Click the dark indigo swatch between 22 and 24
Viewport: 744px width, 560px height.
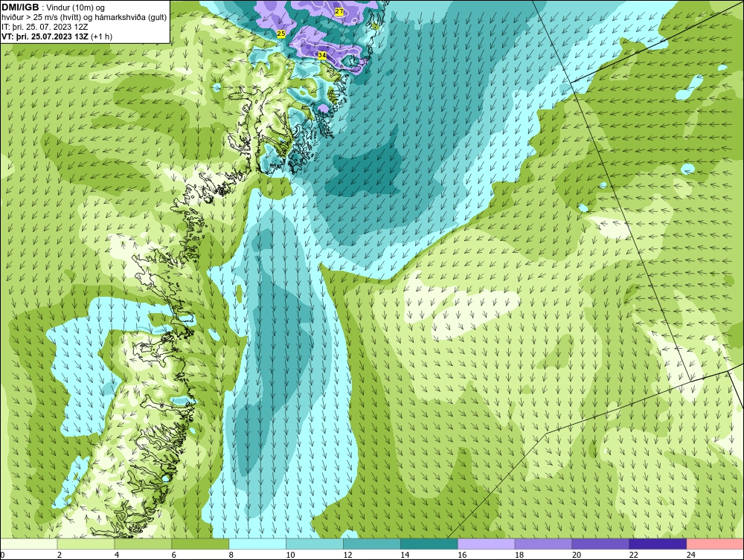click(658, 544)
